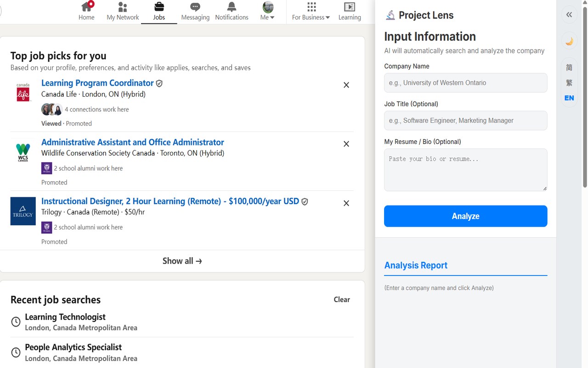Click 'Top job picks for you' heading
588x368 pixels.
point(58,56)
